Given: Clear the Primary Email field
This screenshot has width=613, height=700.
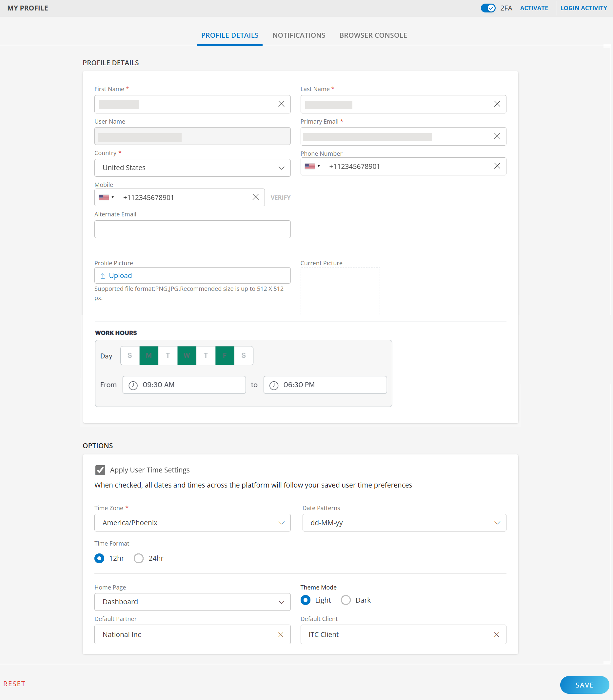Looking at the screenshot, I should tap(497, 136).
